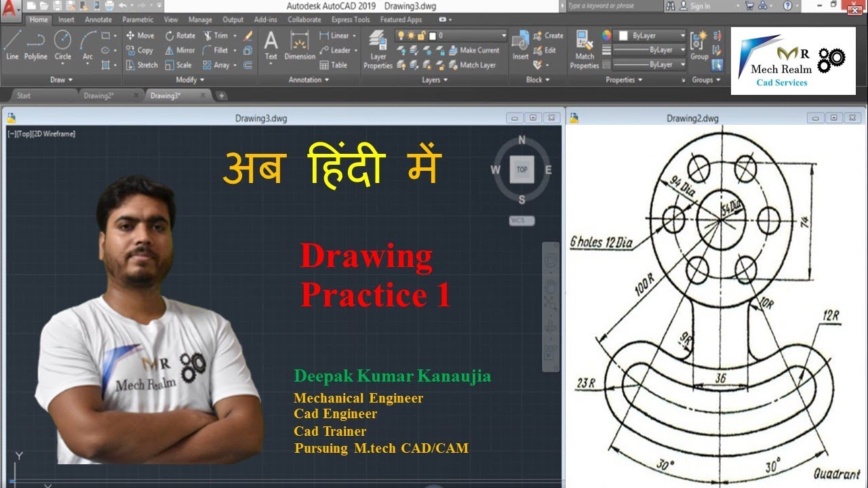Choose the Stretch tool
Viewport: 868px width, 488px height.
pos(142,65)
